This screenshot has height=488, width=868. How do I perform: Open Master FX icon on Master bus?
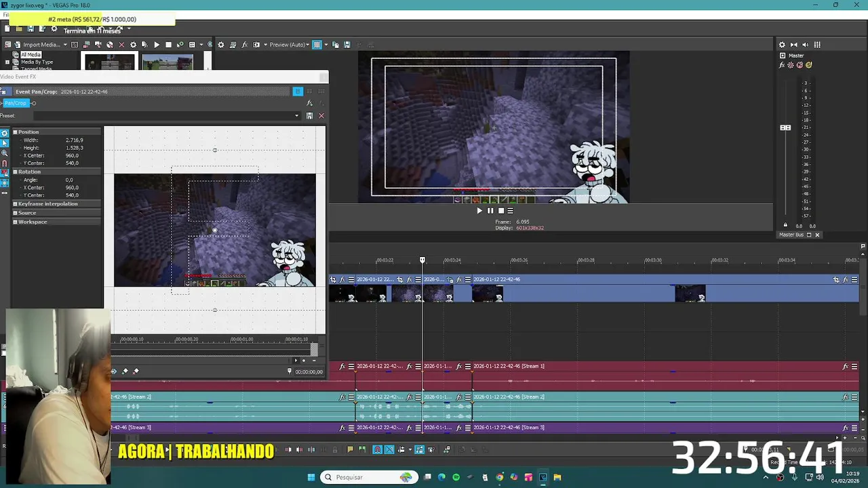[782, 65]
